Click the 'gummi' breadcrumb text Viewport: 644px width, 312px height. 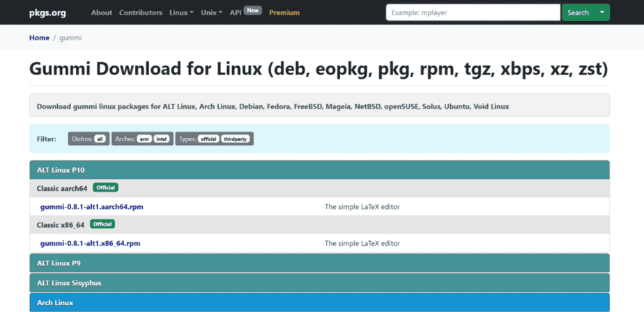[x=70, y=38]
